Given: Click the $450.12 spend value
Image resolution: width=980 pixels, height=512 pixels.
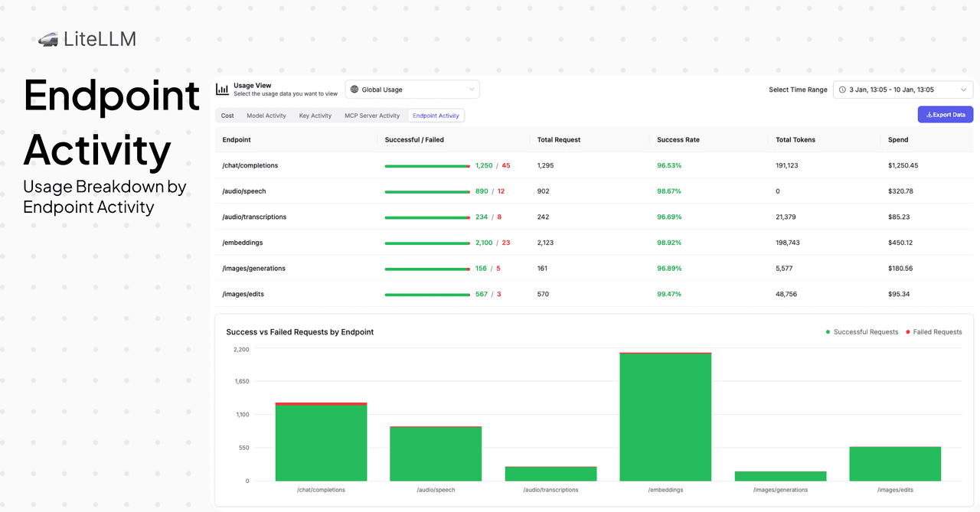Looking at the screenshot, I should (900, 243).
